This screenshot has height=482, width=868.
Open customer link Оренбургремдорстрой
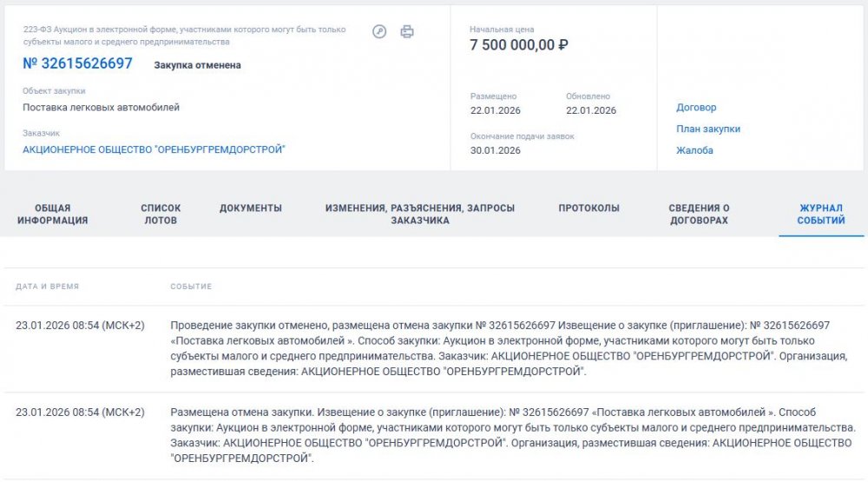click(x=154, y=149)
